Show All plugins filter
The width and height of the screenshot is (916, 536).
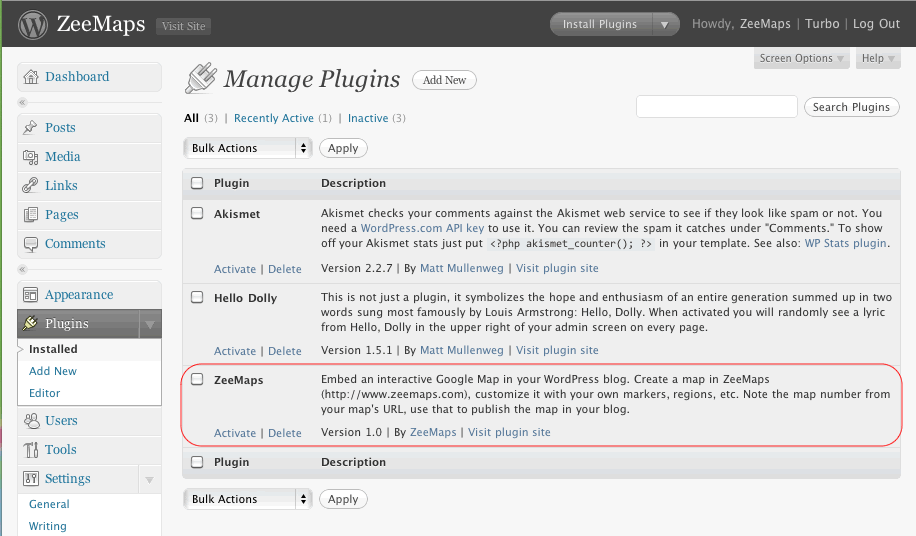[191, 118]
